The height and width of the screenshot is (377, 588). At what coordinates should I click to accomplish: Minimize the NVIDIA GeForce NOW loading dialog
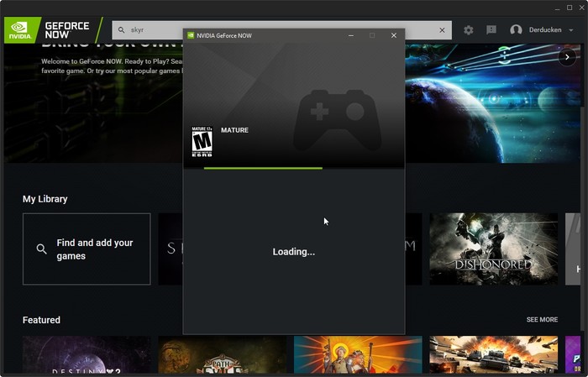[351, 35]
